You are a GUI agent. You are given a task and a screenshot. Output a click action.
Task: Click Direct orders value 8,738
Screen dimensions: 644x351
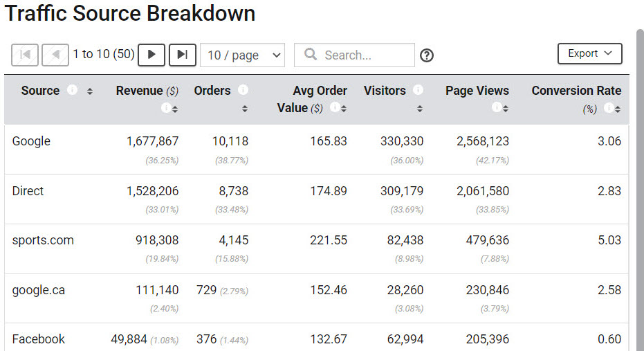[234, 191]
